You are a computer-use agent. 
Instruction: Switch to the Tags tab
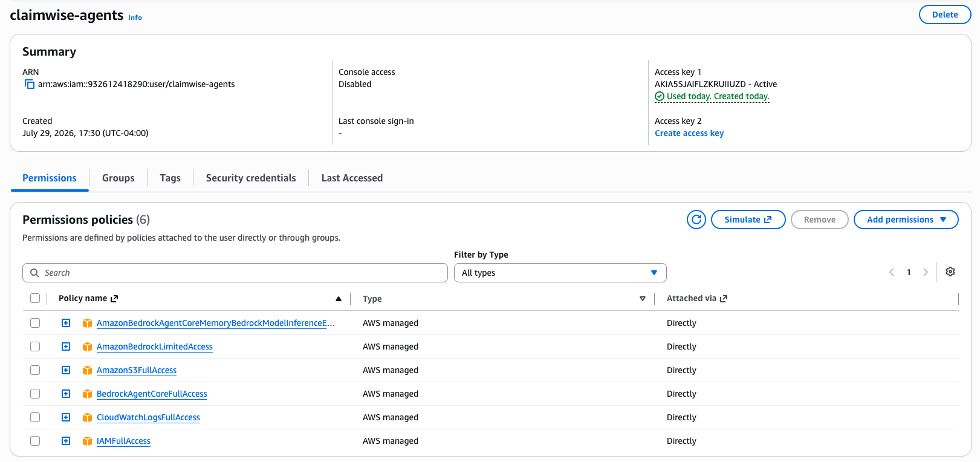click(x=170, y=178)
